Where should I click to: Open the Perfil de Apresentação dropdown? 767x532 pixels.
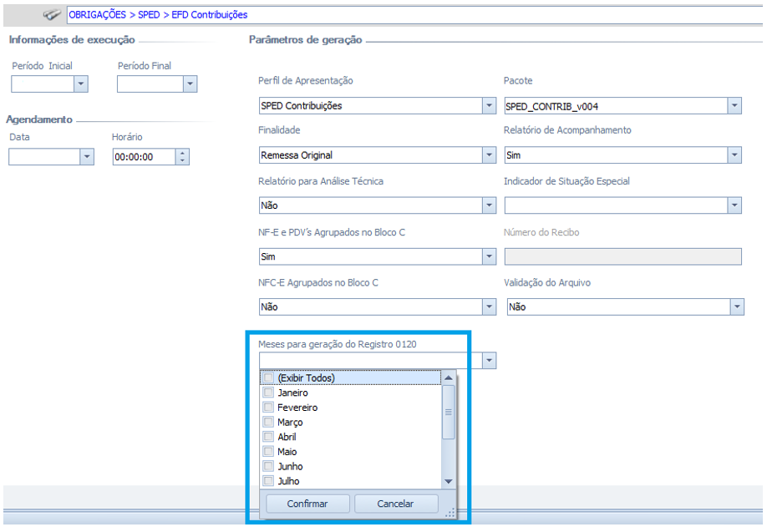click(x=489, y=106)
